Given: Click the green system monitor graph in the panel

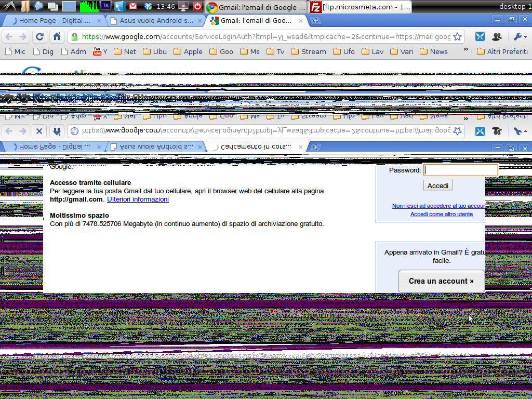Looking at the screenshot, I should tap(89, 6).
